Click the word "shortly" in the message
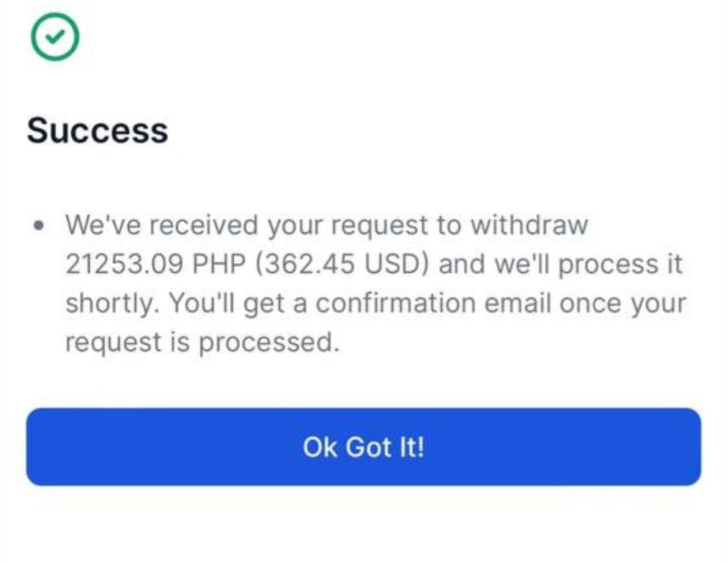728x563 pixels. (112, 303)
